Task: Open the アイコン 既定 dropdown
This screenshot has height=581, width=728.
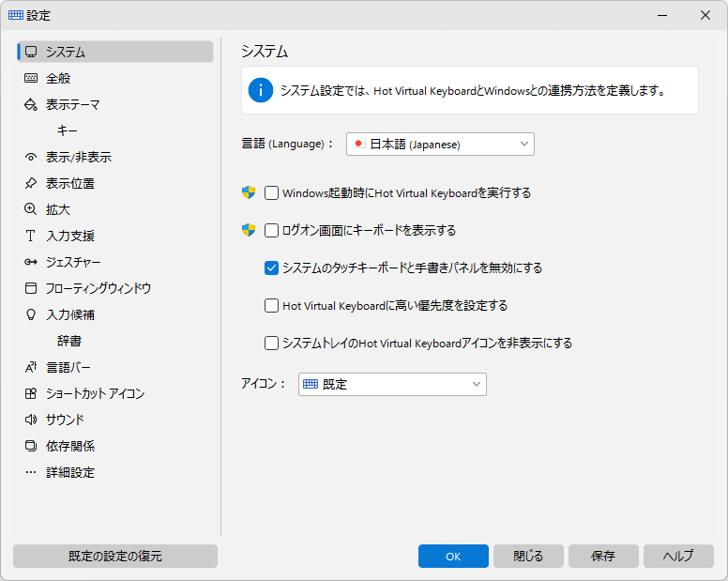Action: (x=392, y=384)
